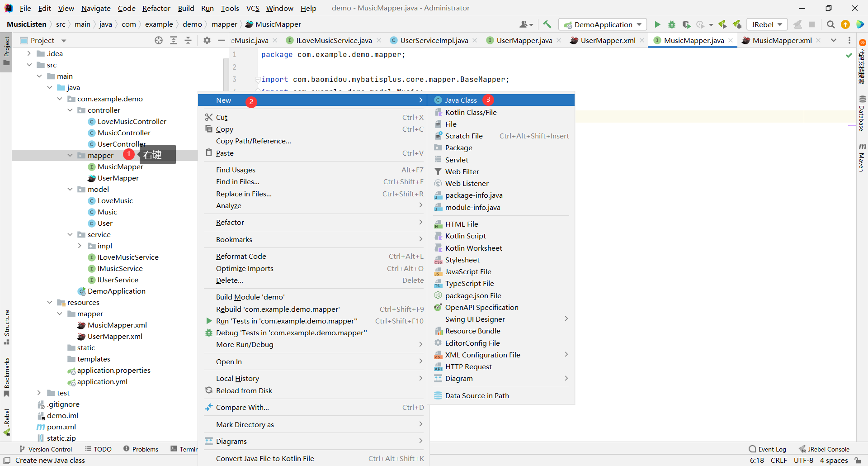This screenshot has width=868, height=466.
Task: Switch to the UserMapper.xml tab
Action: (608, 40)
